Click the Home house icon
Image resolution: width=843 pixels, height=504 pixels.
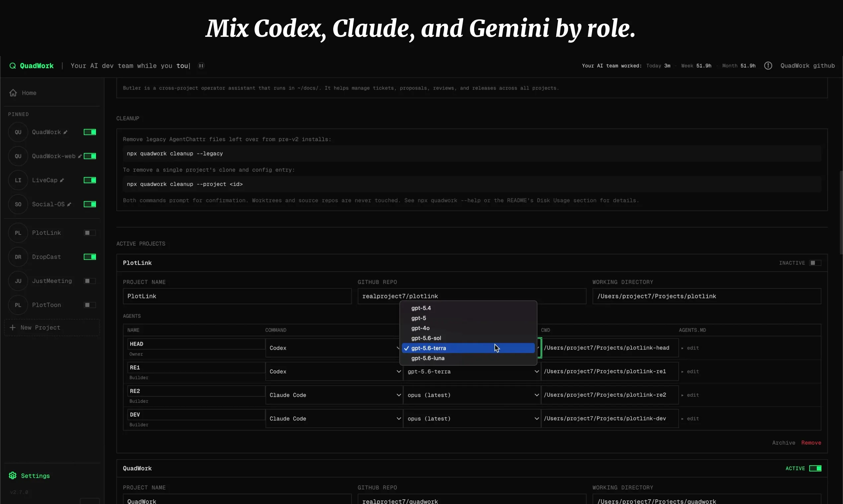tap(13, 93)
